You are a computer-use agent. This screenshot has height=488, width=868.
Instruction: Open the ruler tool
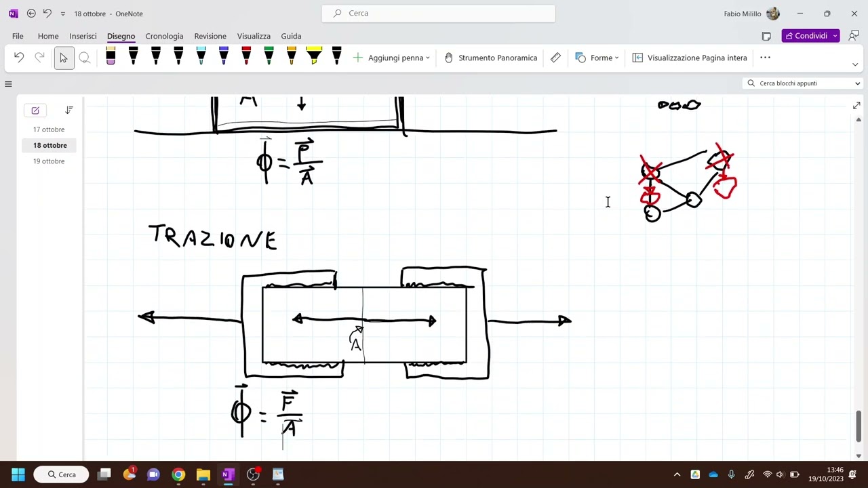(x=555, y=58)
